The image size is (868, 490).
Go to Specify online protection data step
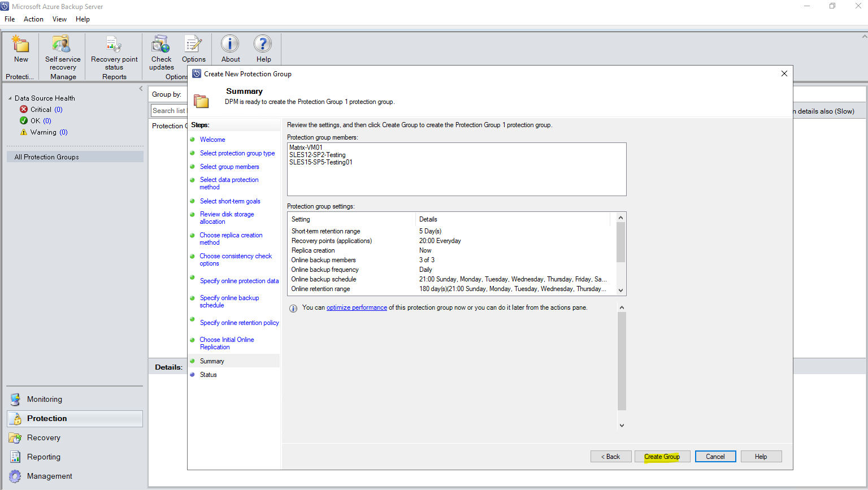coord(239,281)
